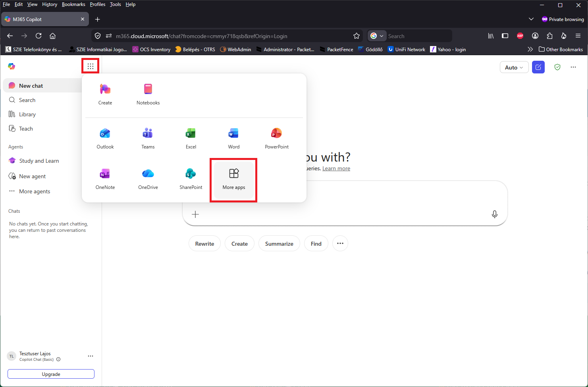588x387 pixels.
Task: Click the Find suggestion button
Action: (x=316, y=243)
